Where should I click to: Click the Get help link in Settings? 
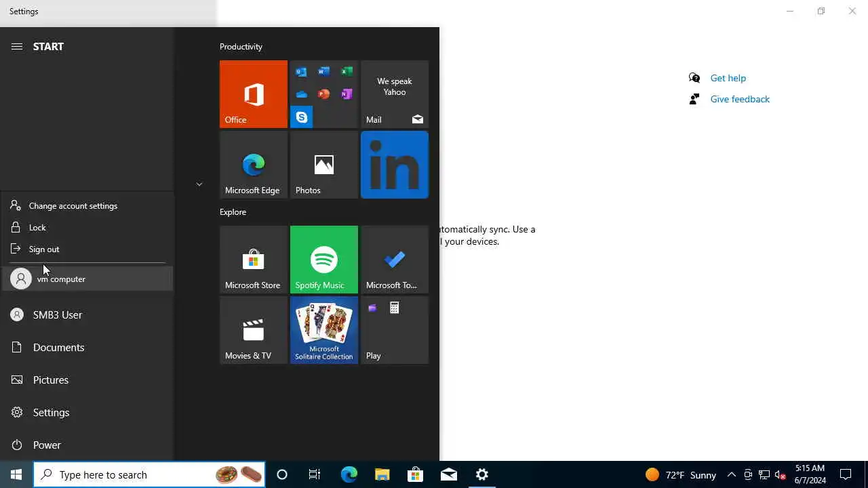click(x=728, y=78)
